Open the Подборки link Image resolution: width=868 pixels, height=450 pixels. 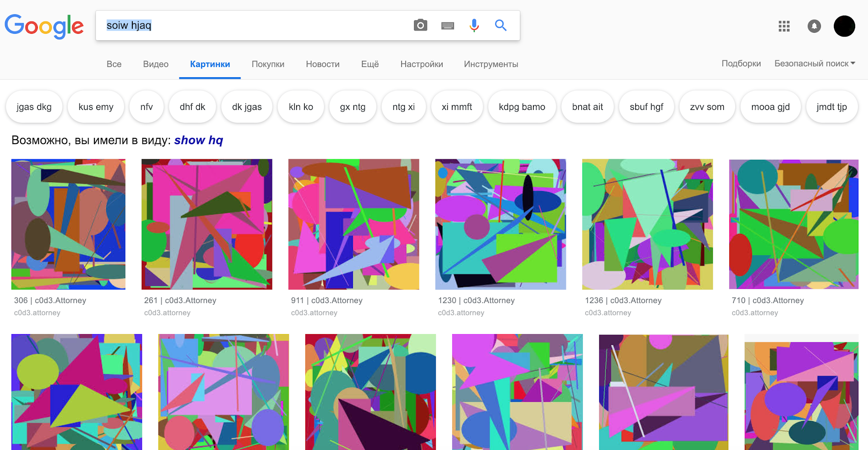(741, 63)
